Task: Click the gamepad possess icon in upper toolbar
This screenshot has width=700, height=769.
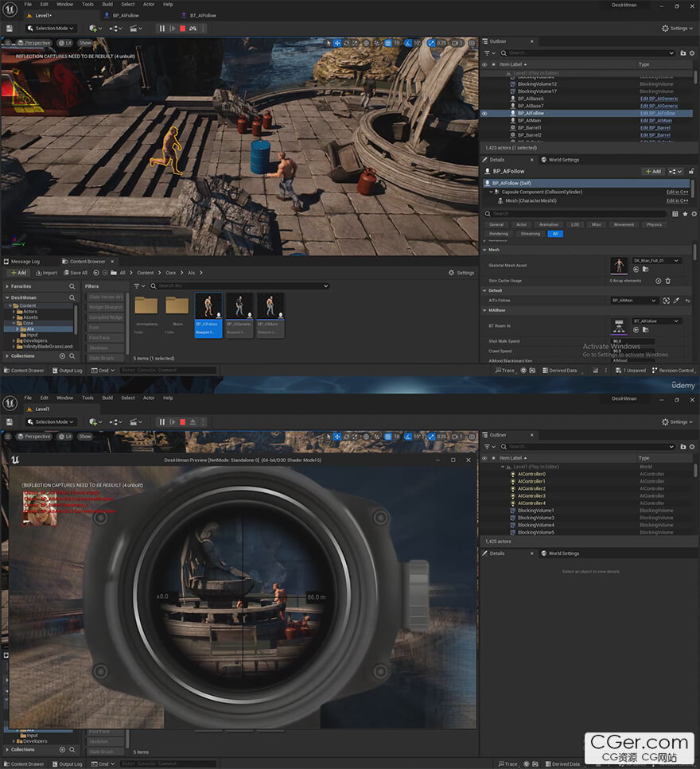Action: (192, 29)
